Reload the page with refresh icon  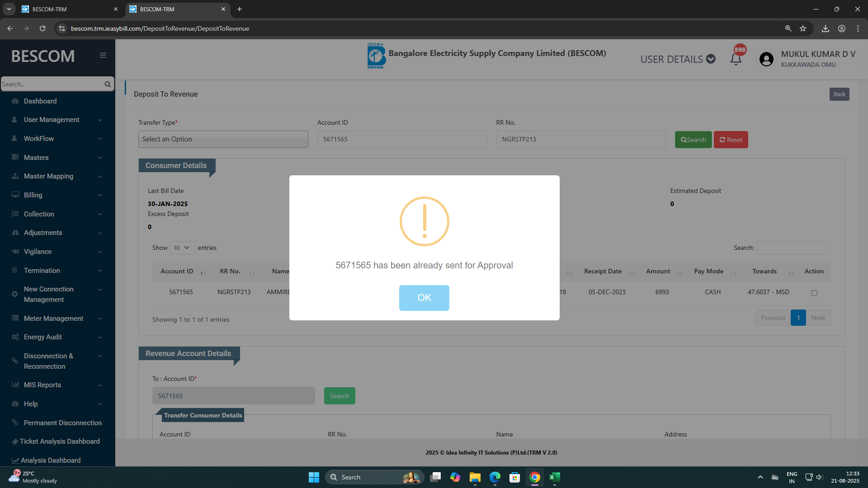tap(42, 28)
